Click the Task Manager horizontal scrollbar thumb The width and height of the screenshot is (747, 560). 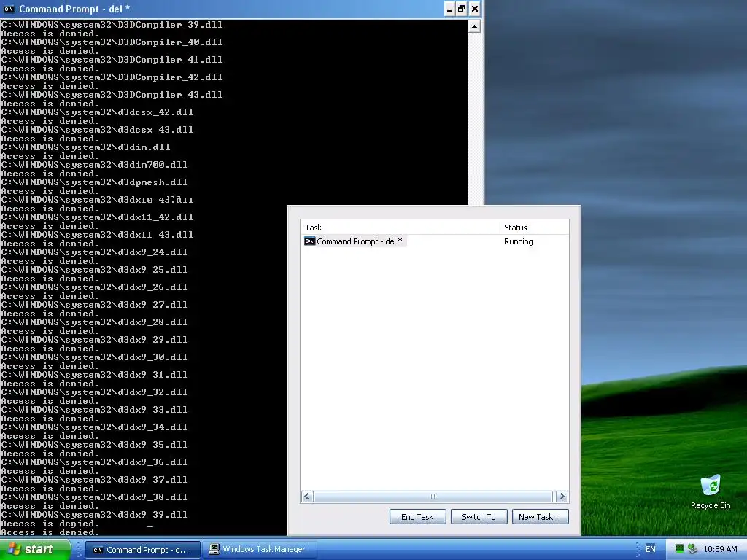[x=433, y=497]
